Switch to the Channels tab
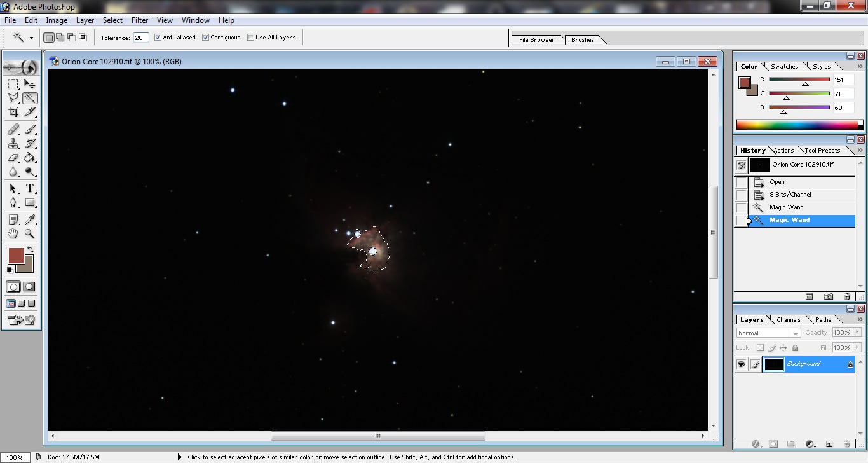868x463 pixels. (789, 320)
